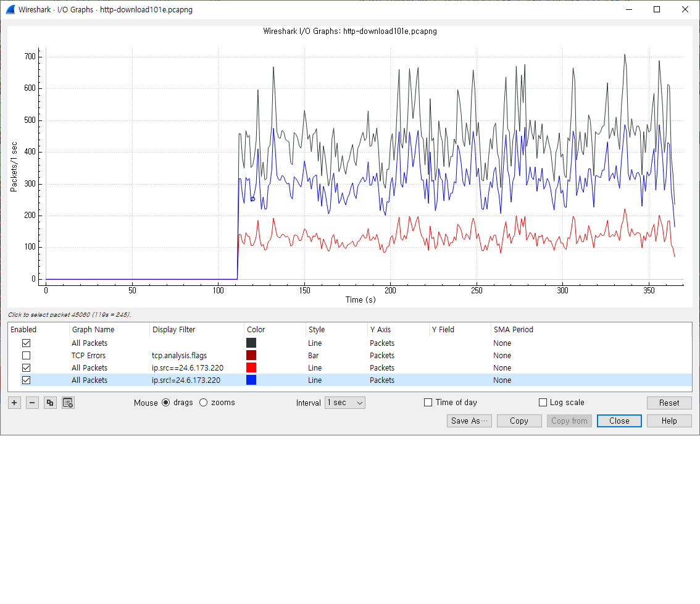The height and width of the screenshot is (604, 700).
Task: Close the I/O Graphs window with X
Action: [x=685, y=9]
